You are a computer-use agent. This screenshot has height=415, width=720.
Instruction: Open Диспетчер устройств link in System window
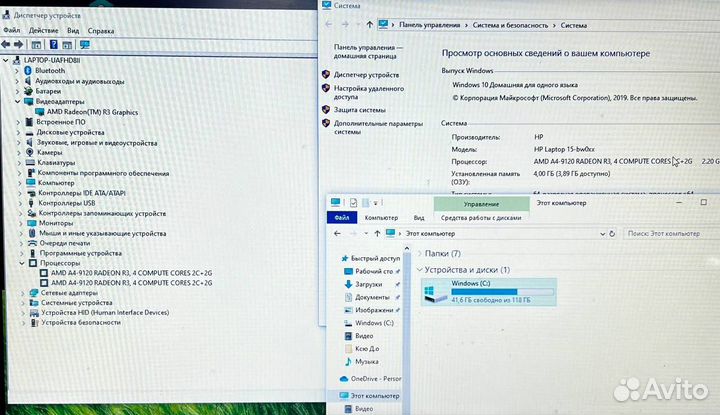point(366,75)
